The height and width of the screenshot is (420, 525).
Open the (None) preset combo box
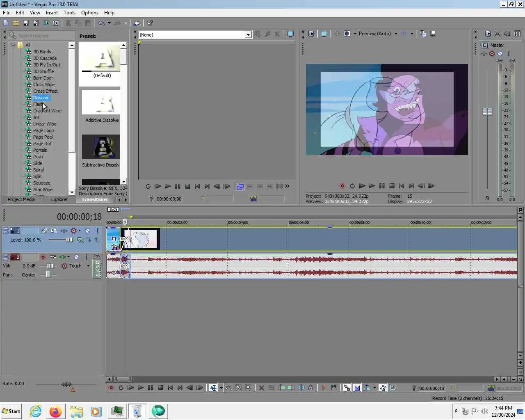coord(195,35)
